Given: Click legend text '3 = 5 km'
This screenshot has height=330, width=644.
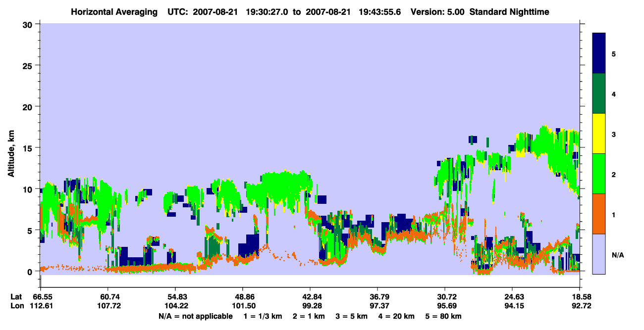Looking at the screenshot, I should 352,316.
